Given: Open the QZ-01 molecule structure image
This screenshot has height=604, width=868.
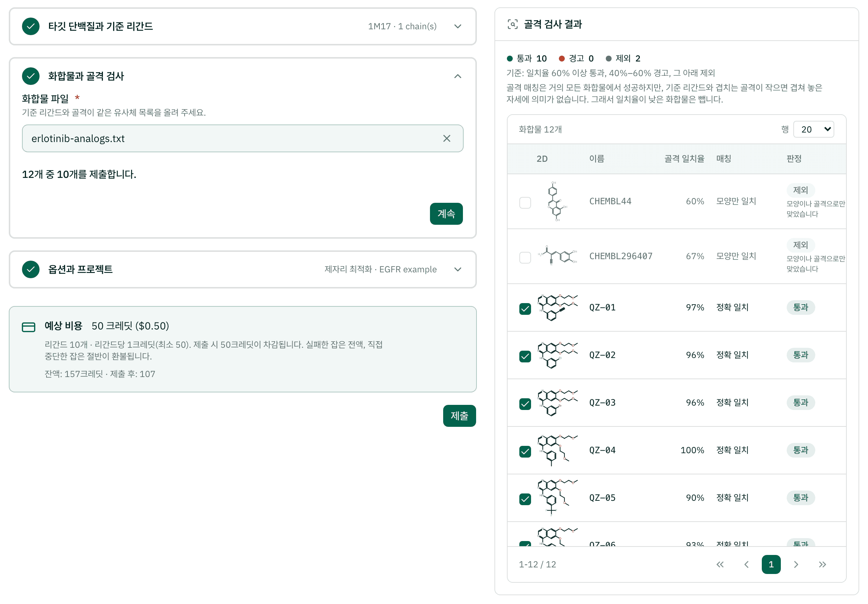Looking at the screenshot, I should (x=557, y=307).
